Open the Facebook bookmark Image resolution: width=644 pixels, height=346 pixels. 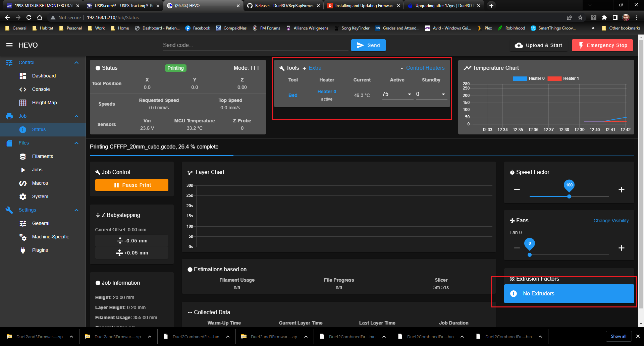(198, 28)
